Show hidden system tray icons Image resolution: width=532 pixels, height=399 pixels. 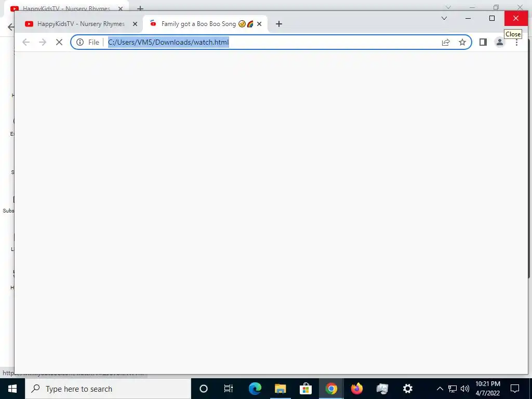click(440, 389)
